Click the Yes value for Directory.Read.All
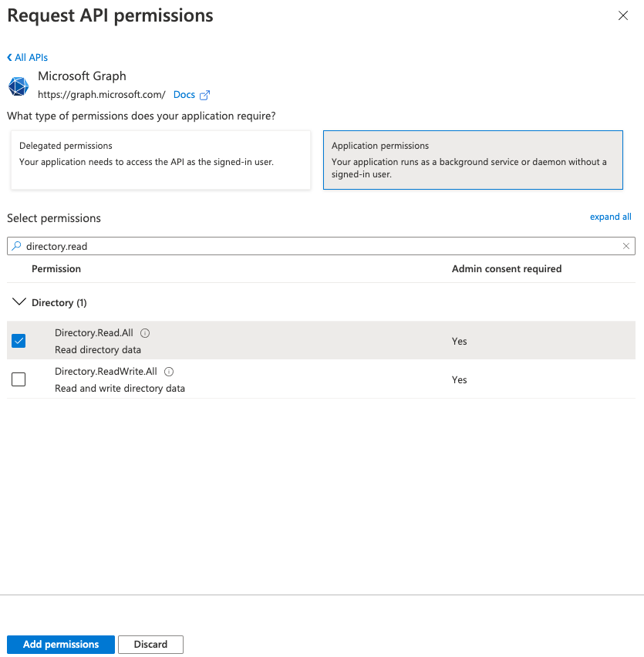 point(459,341)
